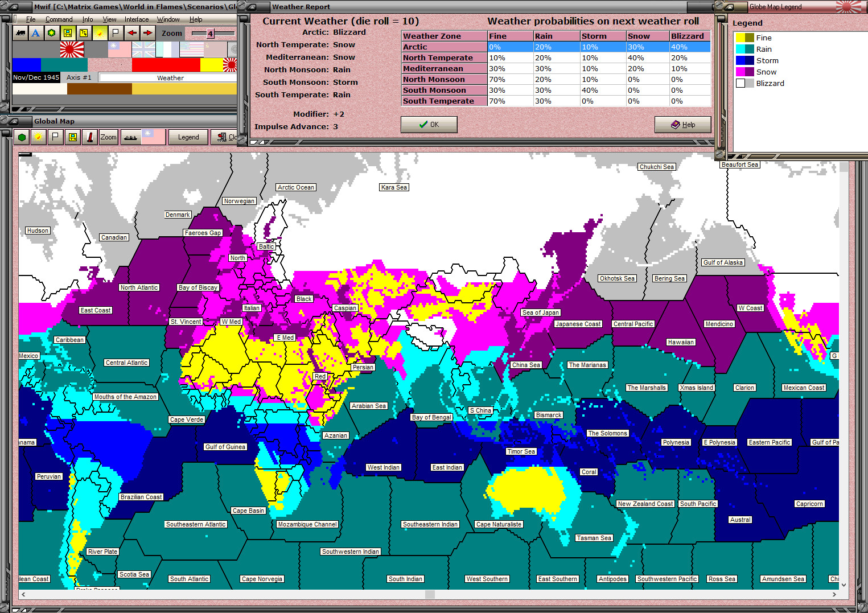Viewport: 868px width, 613px height.
Task: Click the white flag icon in main toolbar
Action: click(116, 33)
